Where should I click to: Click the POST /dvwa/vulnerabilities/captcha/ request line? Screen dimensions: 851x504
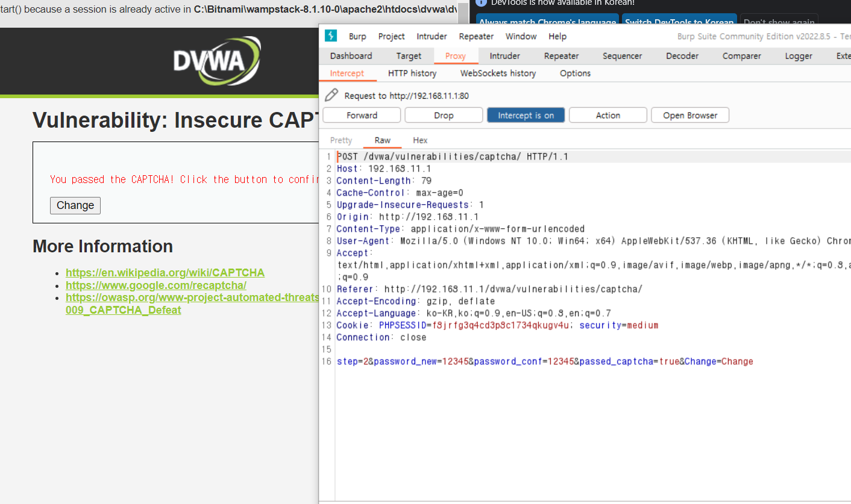(452, 157)
